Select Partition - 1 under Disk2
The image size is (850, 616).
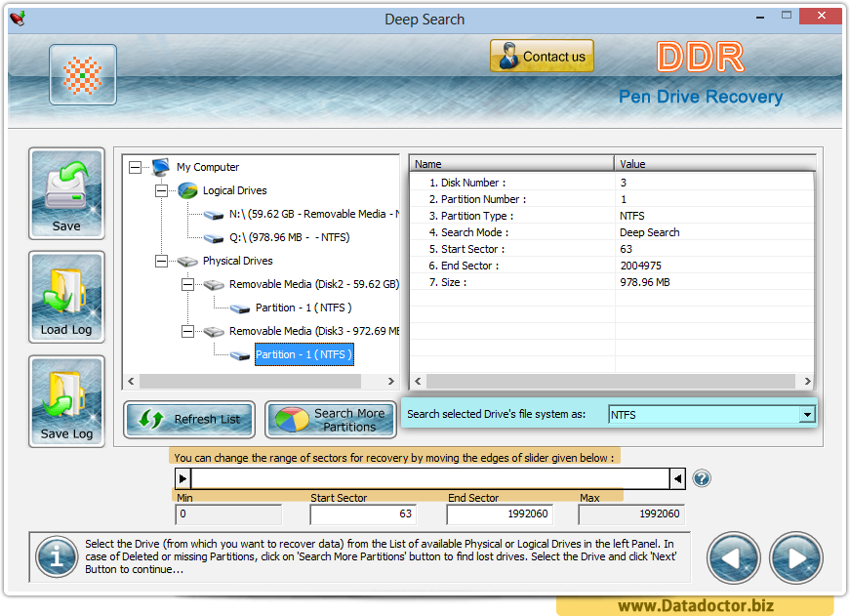click(304, 308)
